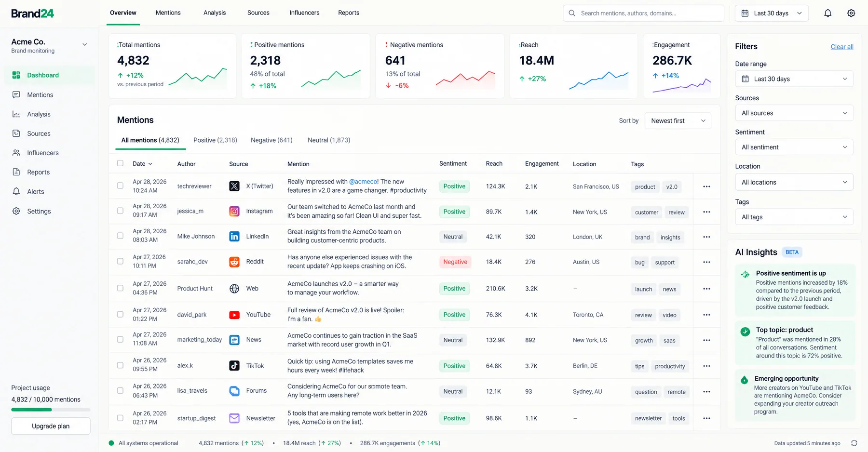Toggle the select-all checkbox in table header
The width and height of the screenshot is (868, 452).
(120, 163)
